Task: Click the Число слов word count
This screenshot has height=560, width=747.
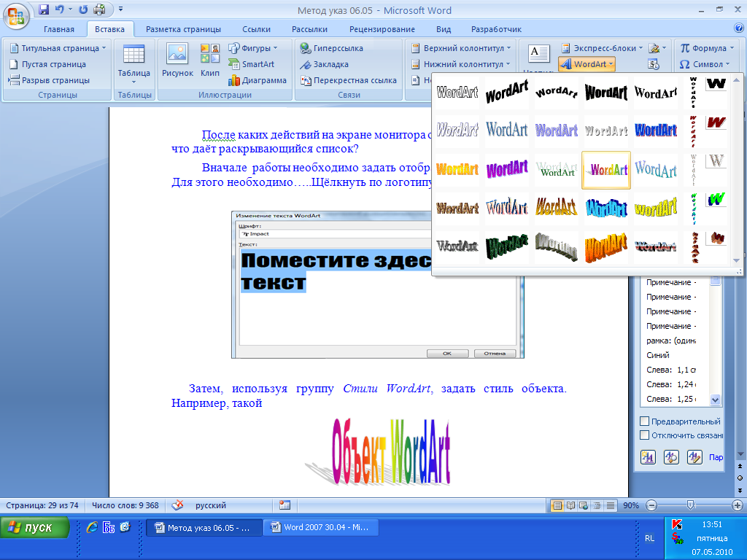Action: click(125, 505)
